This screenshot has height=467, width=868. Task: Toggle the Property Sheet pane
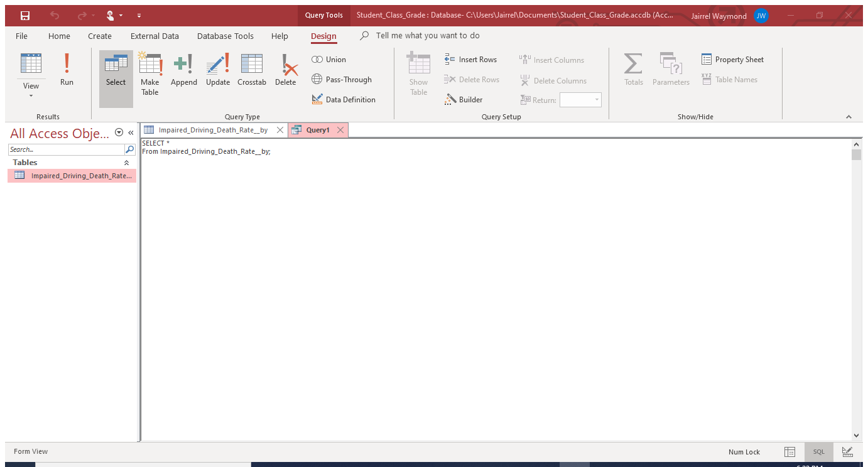(x=732, y=60)
